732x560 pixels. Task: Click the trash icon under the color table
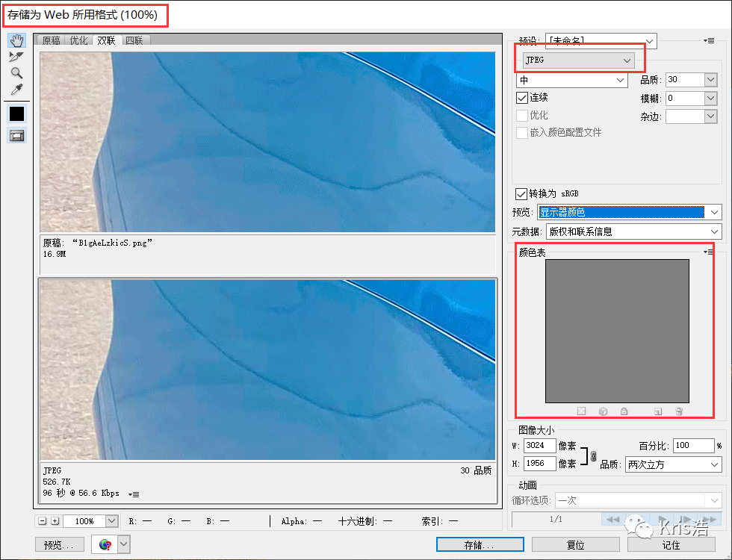(678, 411)
